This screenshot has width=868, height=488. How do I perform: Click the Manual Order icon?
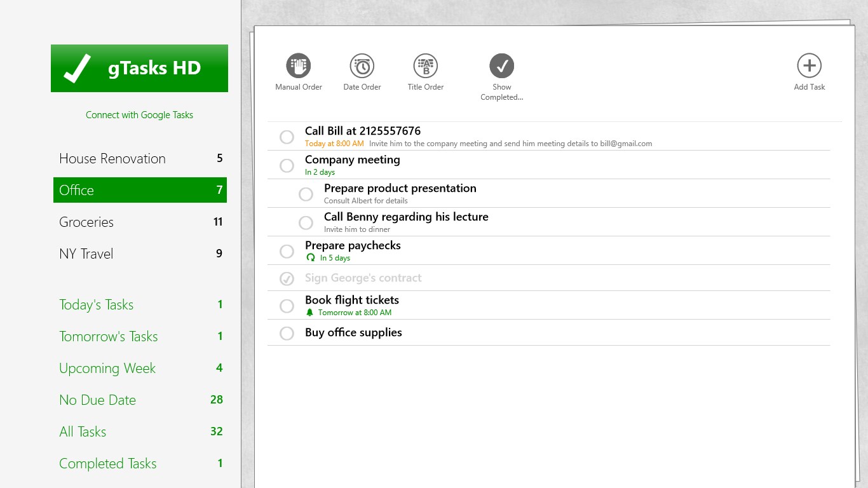(x=298, y=65)
